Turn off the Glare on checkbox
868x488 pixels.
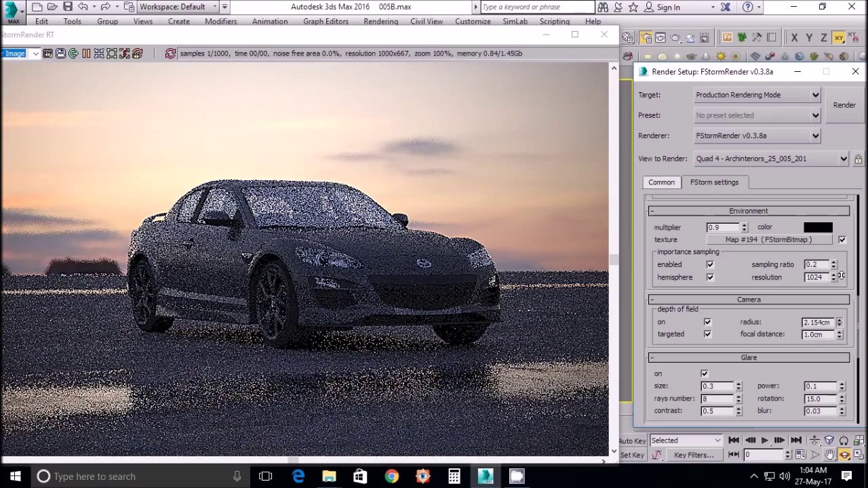[705, 373]
